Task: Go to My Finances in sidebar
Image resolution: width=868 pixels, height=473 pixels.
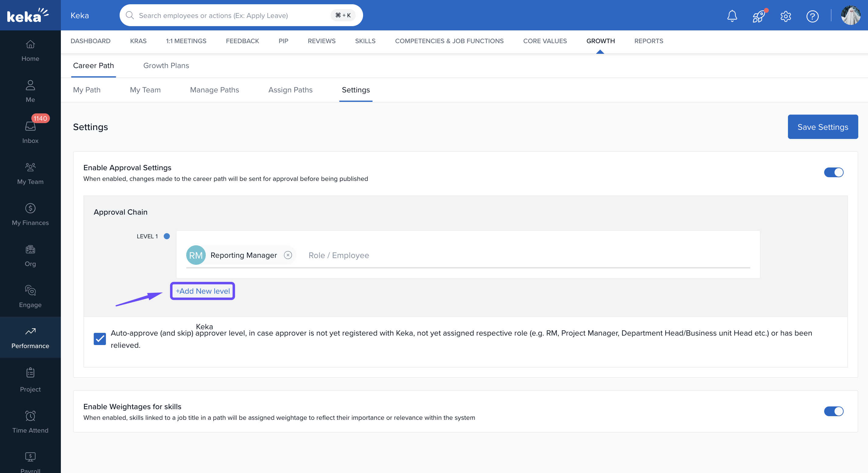Action: pyautogui.click(x=30, y=214)
